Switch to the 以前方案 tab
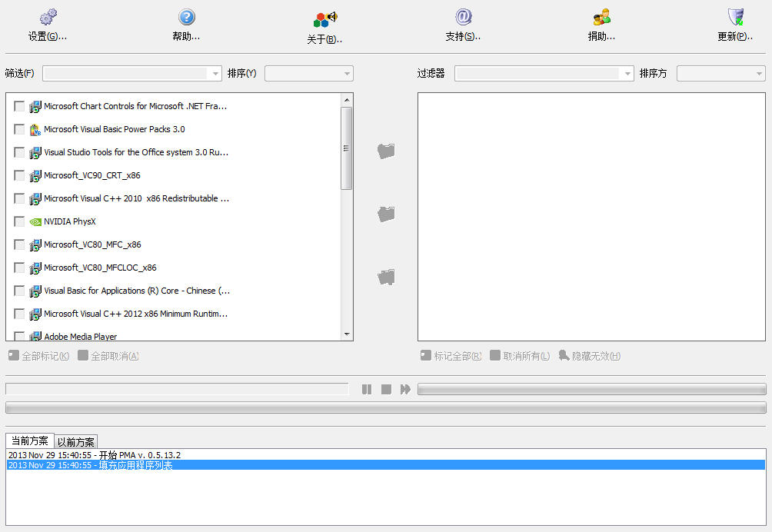772x532 pixels. click(x=76, y=442)
